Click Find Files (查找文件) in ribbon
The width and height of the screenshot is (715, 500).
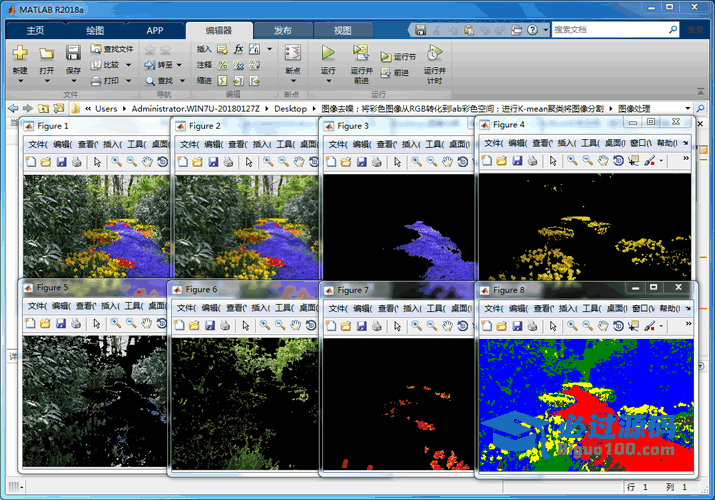[x=112, y=49]
